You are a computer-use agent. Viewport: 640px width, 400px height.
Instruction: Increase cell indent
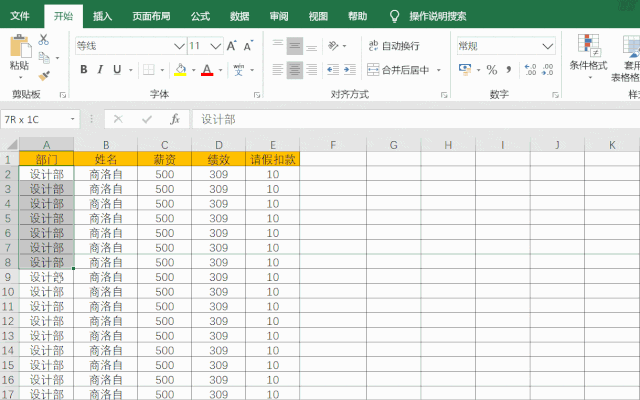click(x=350, y=70)
